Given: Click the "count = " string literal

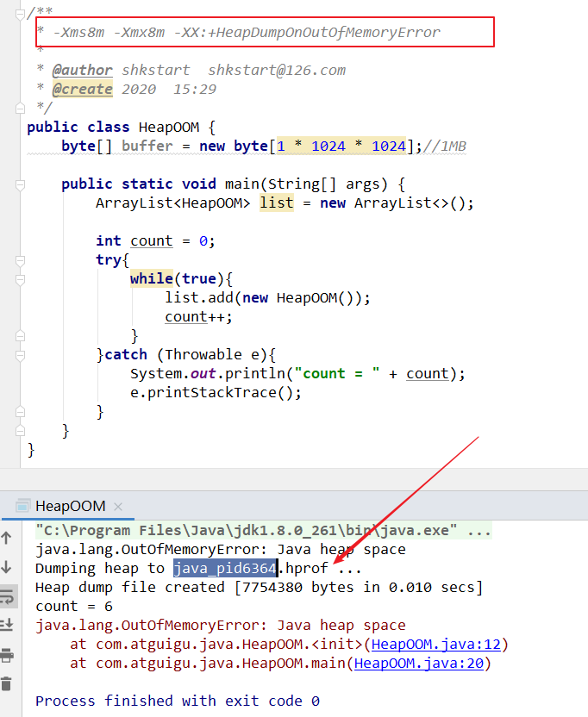Looking at the screenshot, I should 337,374.
